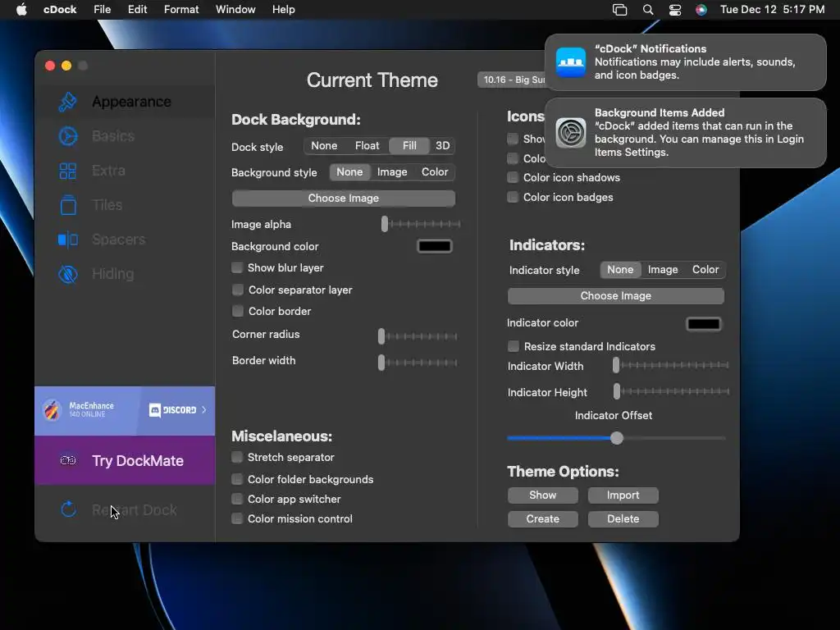Open the Edit menu
Screen dimensions: 840x630
[137, 10]
